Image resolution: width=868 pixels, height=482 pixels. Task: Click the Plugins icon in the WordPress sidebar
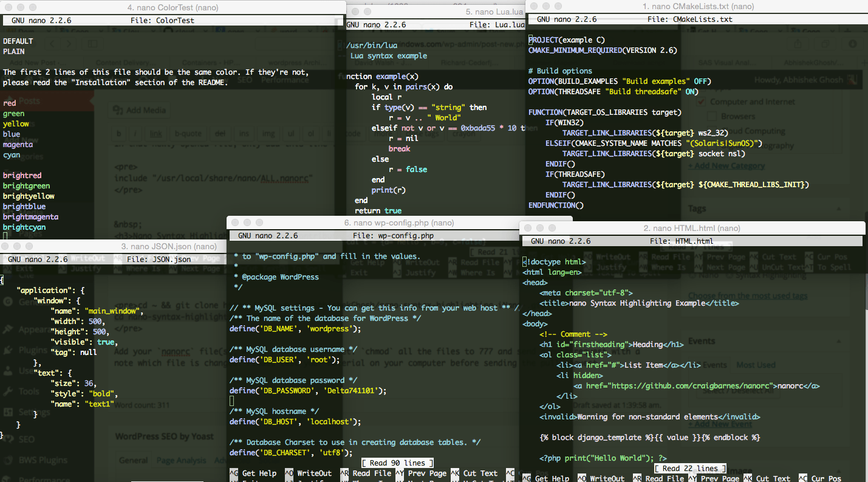pyautogui.click(x=7, y=350)
